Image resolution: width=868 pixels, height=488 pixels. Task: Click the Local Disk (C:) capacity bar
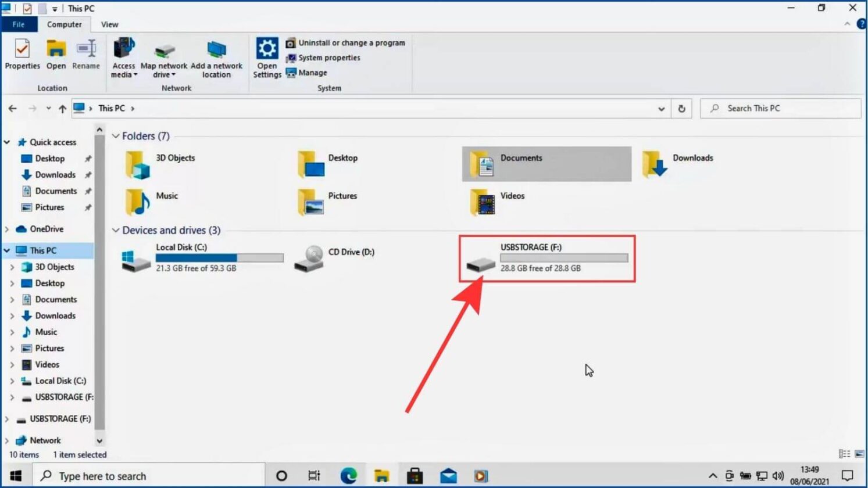click(220, 257)
